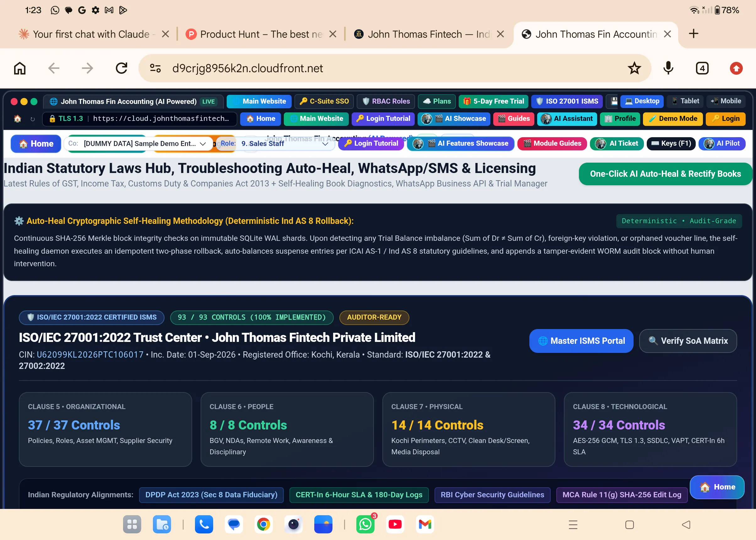
Task: Switch preview to Desktop view
Action: (x=642, y=101)
